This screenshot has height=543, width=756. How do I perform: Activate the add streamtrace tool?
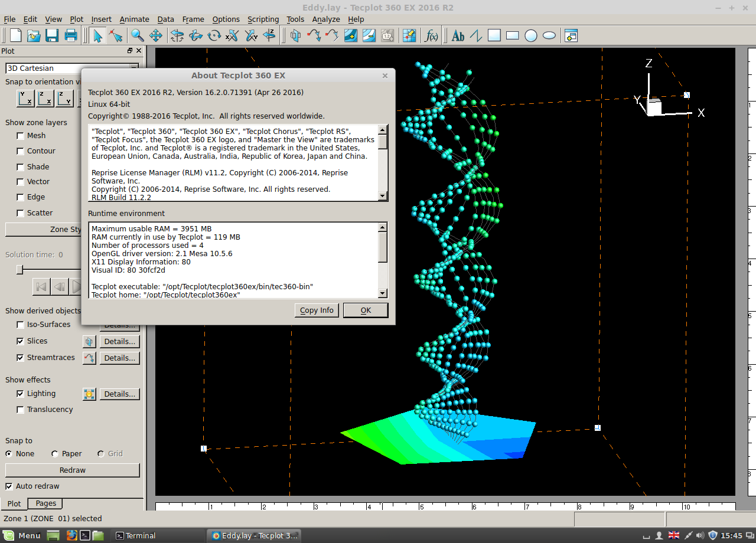pos(314,35)
